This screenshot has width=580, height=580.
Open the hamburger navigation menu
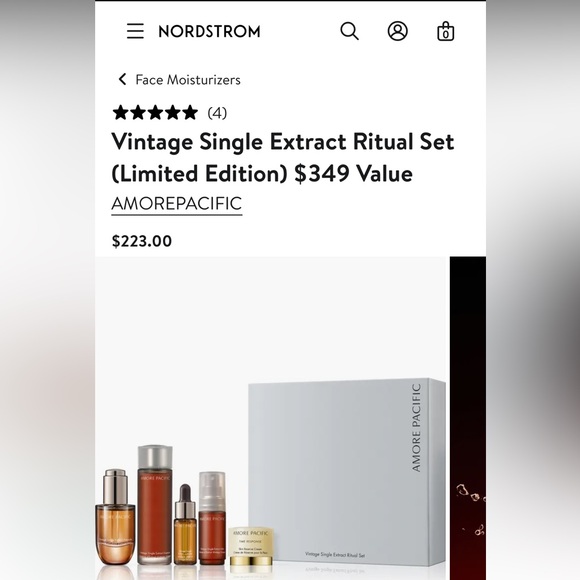pyautogui.click(x=135, y=31)
